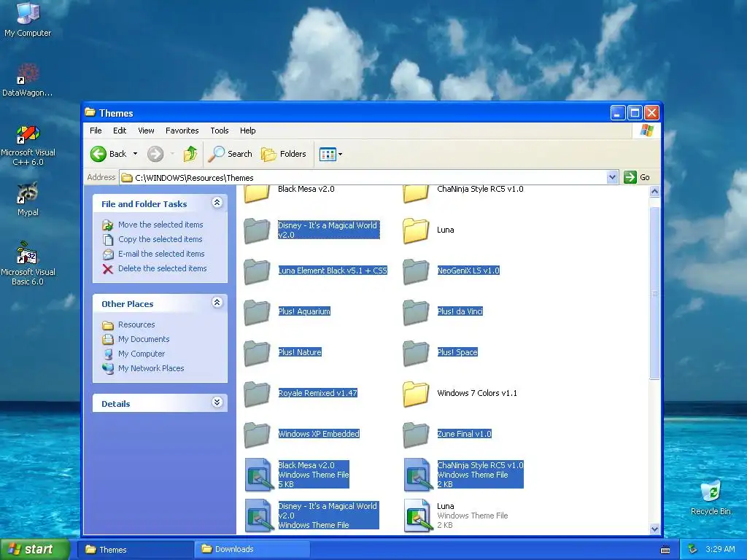The width and height of the screenshot is (747, 560).
Task: Click the Views icon button
Action: 328,155
